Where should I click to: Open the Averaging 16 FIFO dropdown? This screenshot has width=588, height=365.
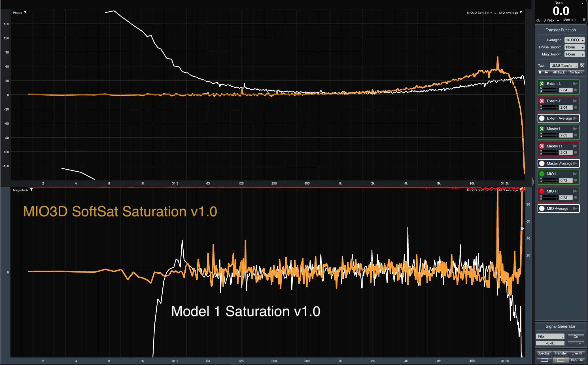coord(574,40)
